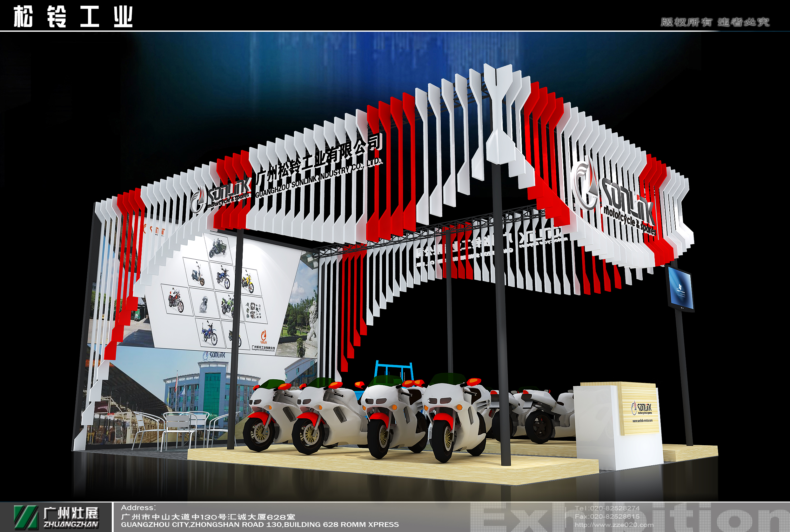Select the Chinese address line 广州市中山大道中130号
790x532 pixels.
click(208, 517)
